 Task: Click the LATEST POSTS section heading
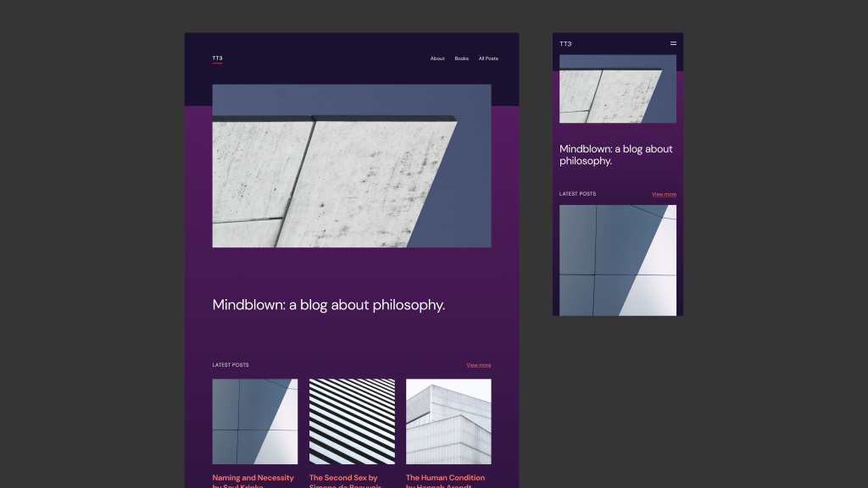coord(230,364)
